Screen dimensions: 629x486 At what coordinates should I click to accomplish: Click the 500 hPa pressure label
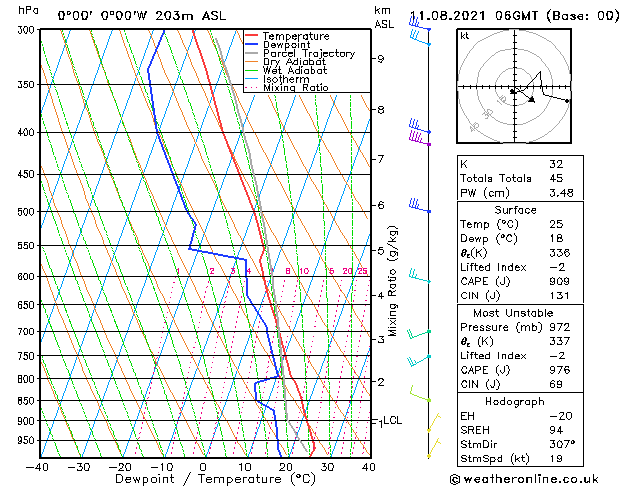point(28,212)
